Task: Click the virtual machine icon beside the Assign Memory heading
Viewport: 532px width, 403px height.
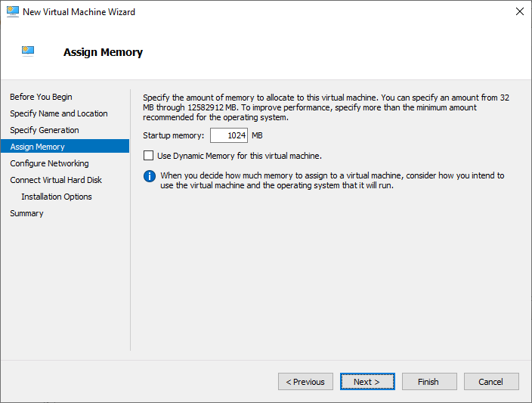Action: tap(29, 51)
